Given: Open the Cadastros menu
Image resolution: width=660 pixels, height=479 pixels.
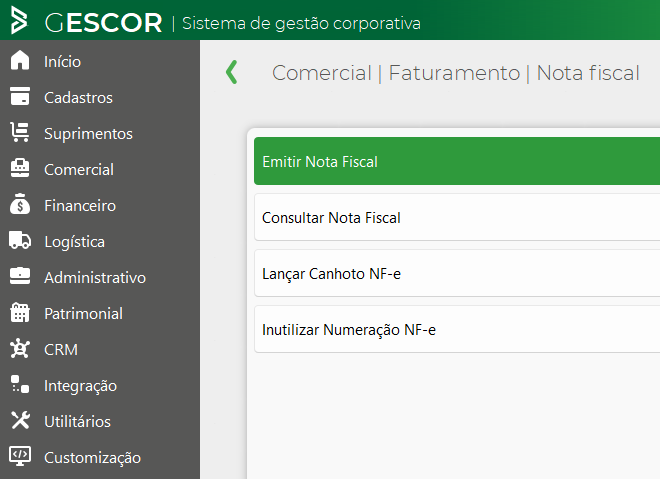Looking at the screenshot, I should pos(78,98).
